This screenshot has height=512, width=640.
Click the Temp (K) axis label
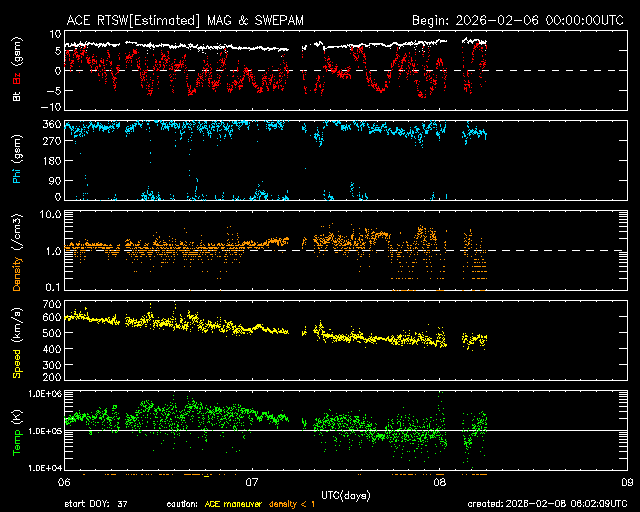[16, 432]
